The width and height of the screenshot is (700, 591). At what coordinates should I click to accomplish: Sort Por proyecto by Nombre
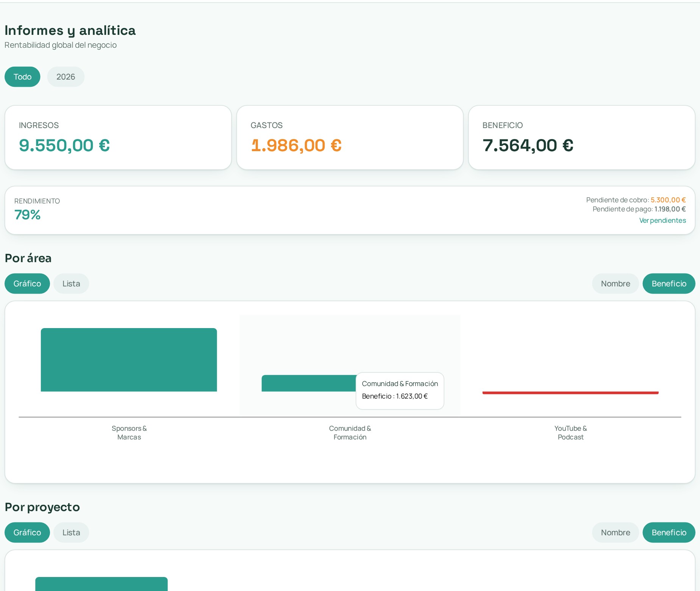pyautogui.click(x=616, y=533)
